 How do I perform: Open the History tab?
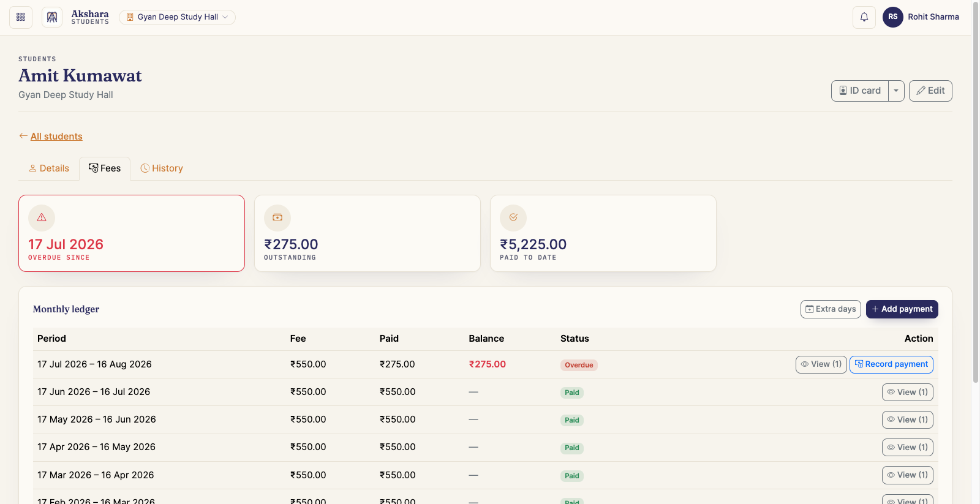point(162,168)
